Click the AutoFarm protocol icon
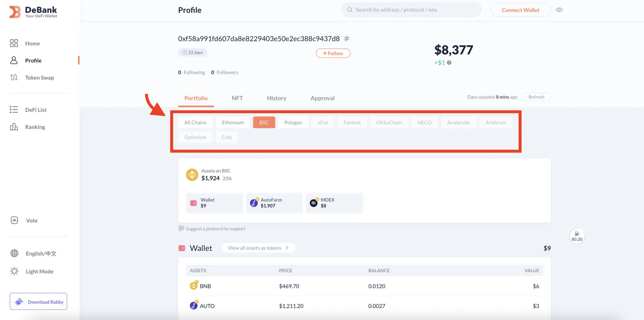Image resolution: width=644 pixels, height=320 pixels. [254, 203]
